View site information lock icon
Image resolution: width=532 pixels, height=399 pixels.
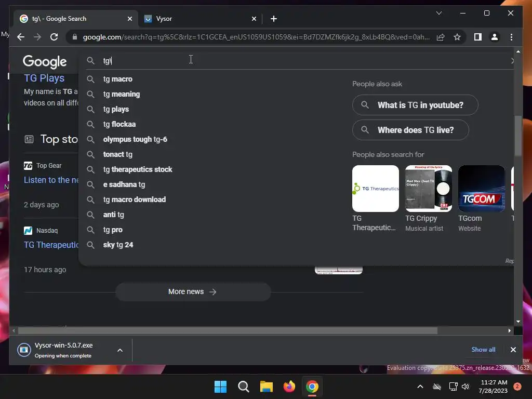[x=75, y=37]
